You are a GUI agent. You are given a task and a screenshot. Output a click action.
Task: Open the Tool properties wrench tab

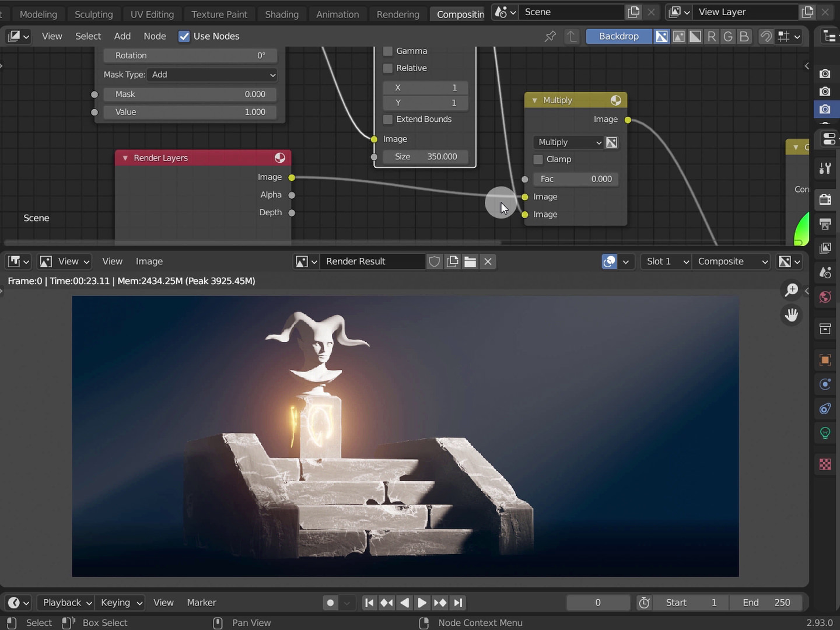pos(825,169)
